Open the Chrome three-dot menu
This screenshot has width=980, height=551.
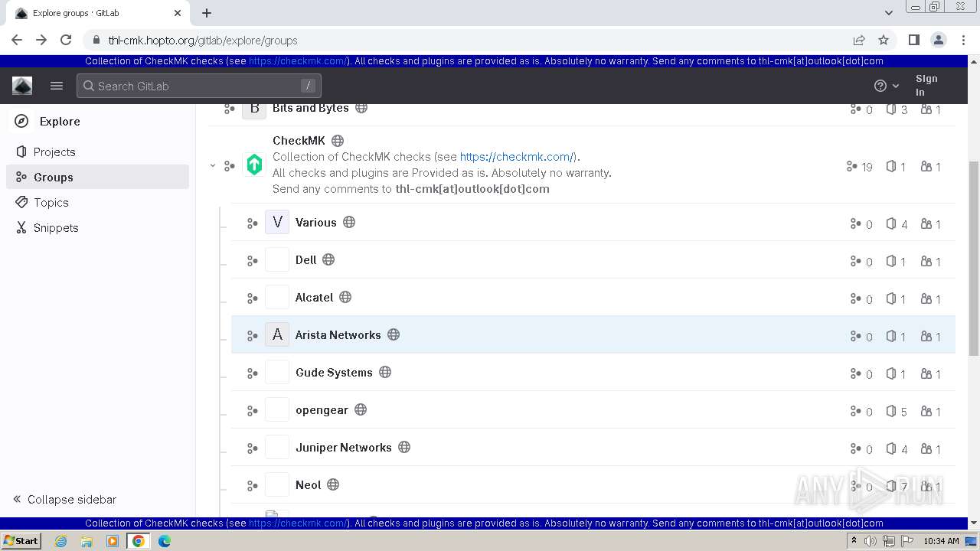963,40
